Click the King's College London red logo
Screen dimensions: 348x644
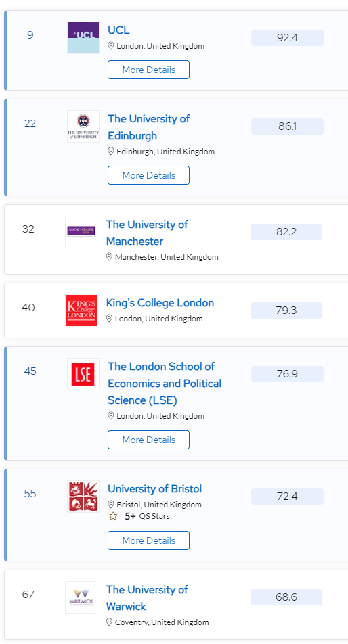[x=81, y=310]
